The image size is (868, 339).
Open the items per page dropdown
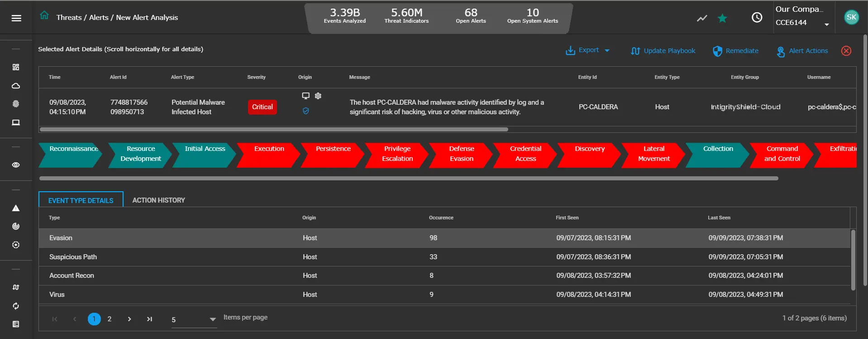click(x=194, y=320)
